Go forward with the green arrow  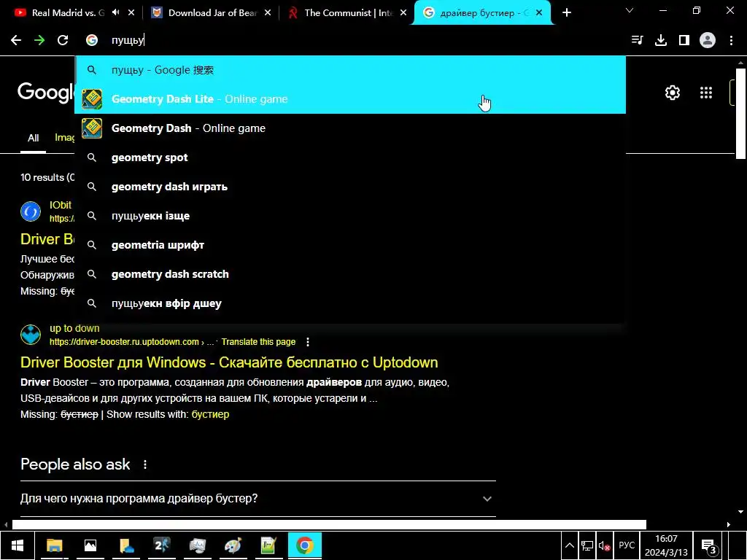tap(39, 41)
